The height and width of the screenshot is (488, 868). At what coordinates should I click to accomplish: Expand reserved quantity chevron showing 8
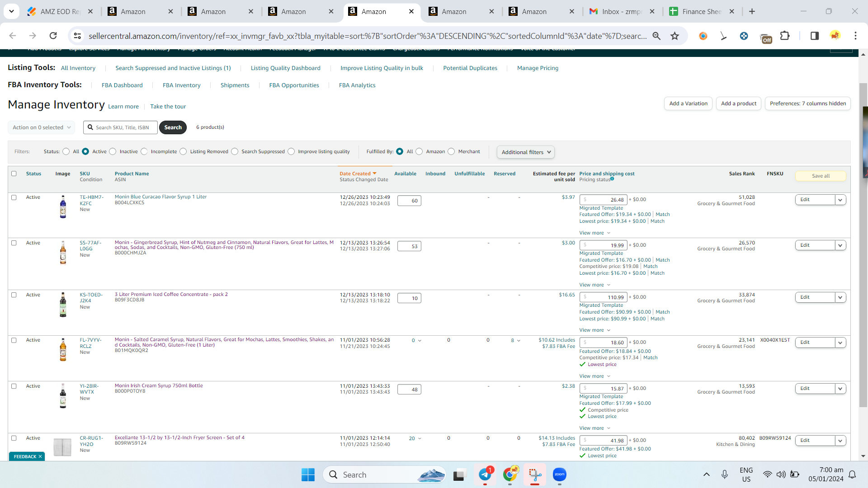pyautogui.click(x=519, y=341)
